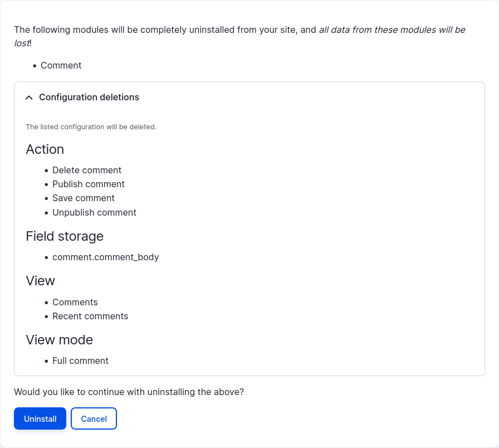Click the configuration deletion description text
The height and width of the screenshot is (448, 499).
[x=91, y=127]
